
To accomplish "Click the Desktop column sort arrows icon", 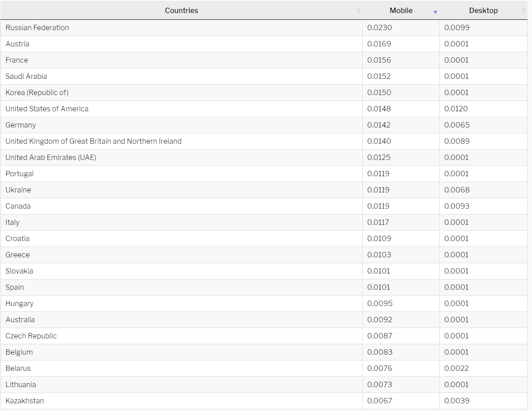I will pyautogui.click(x=523, y=11).
